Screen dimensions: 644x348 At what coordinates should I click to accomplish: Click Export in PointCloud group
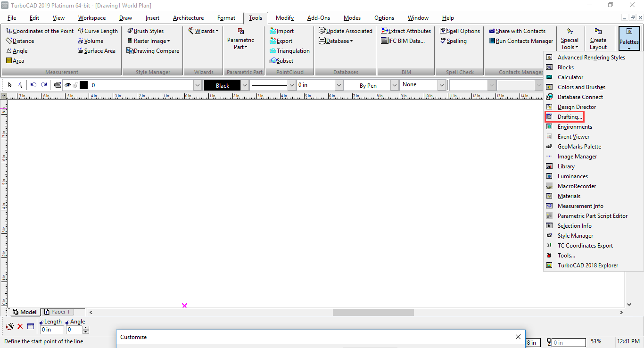pyautogui.click(x=281, y=41)
